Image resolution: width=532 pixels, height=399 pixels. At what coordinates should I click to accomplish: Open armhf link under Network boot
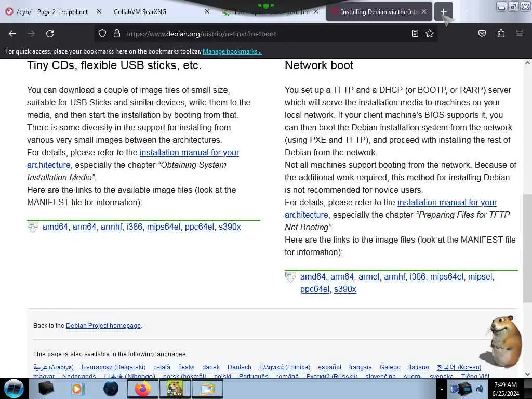(x=395, y=277)
